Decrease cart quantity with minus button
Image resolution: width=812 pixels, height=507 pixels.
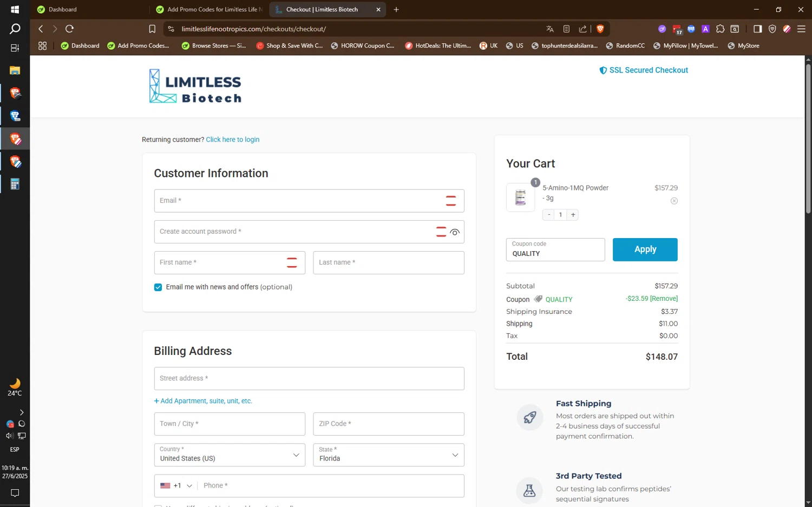[x=549, y=215]
